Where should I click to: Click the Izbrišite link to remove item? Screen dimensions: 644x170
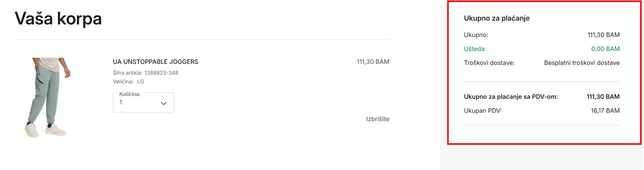tap(377, 119)
